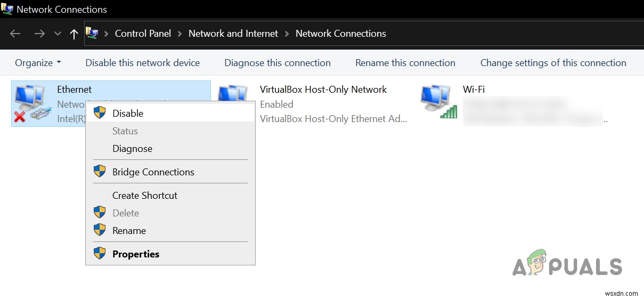This screenshot has height=299, width=644.
Task: Click Change settings of this connection
Action: [553, 63]
